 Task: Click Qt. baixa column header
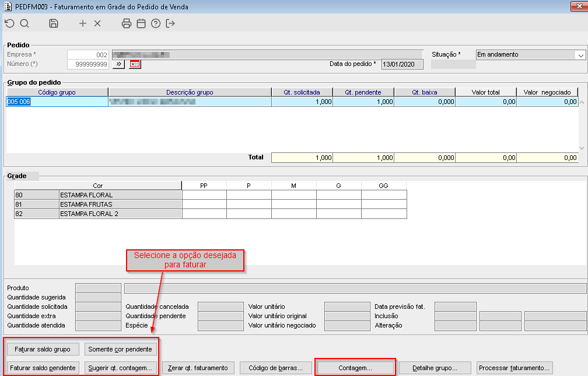pos(425,92)
